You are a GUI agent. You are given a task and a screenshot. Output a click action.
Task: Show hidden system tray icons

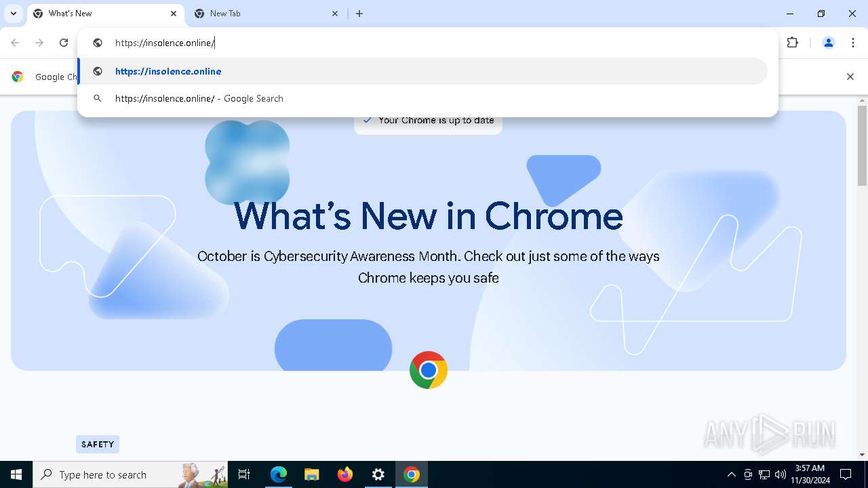tap(731, 474)
